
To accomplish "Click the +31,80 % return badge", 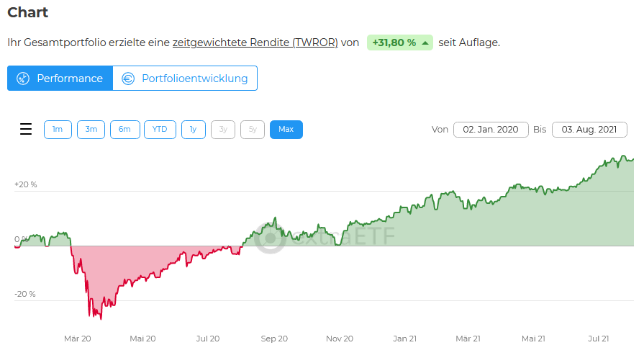I will pos(394,42).
